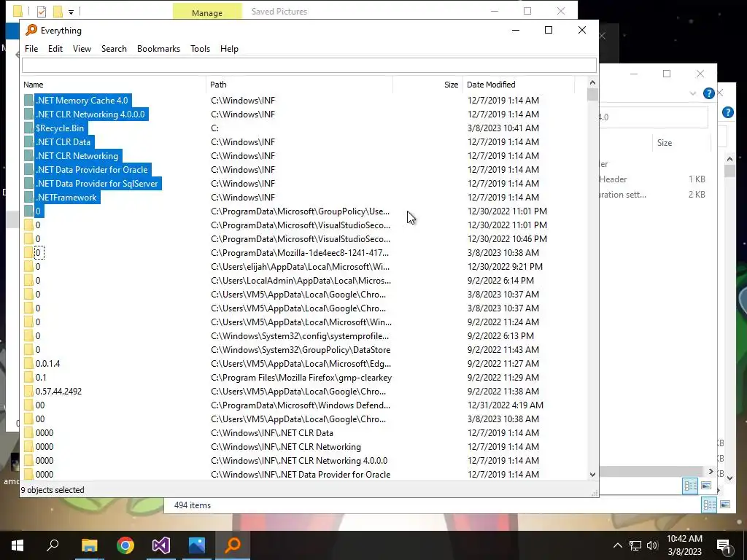Click the date 3/8/2023 10:41 AM
This screenshot has height=560, width=747.
(x=503, y=128)
